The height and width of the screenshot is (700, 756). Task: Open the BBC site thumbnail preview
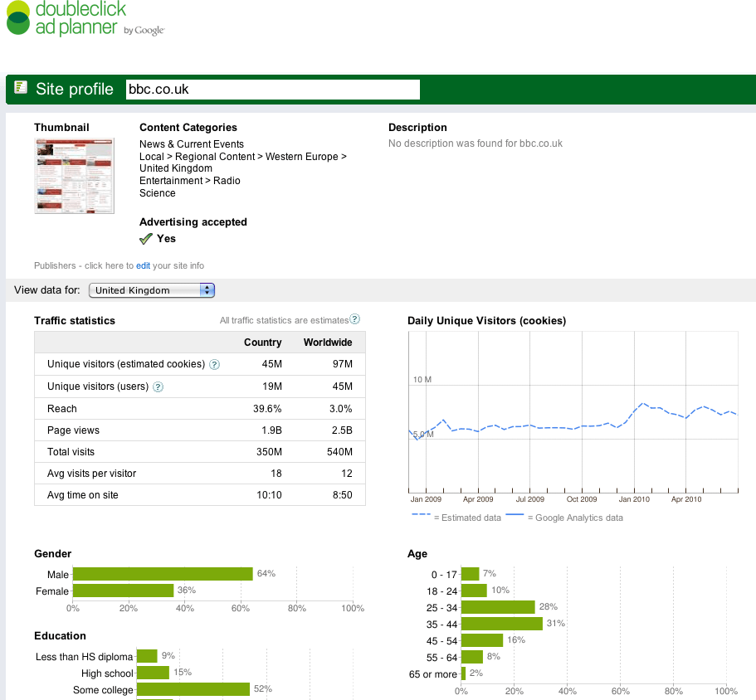74,177
